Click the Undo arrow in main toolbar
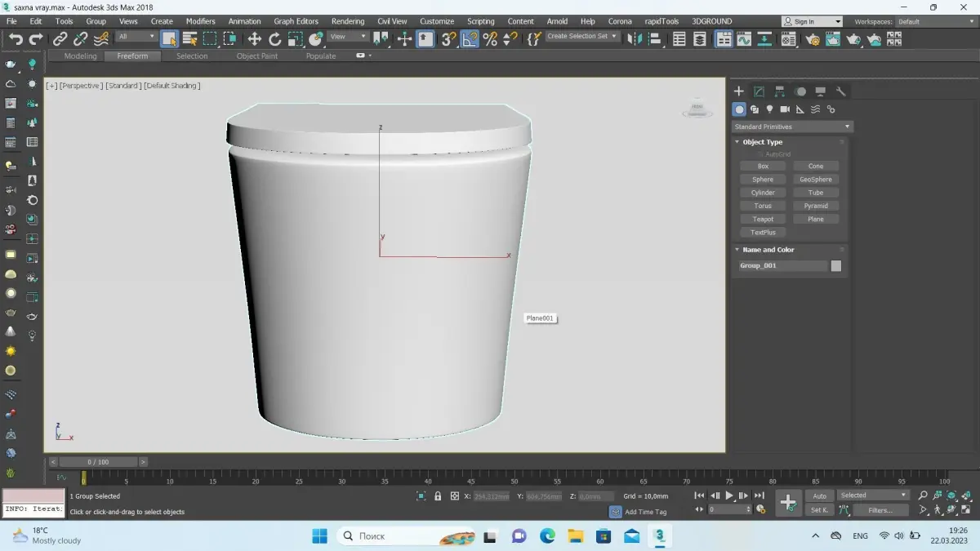980x551 pixels. pos(16,38)
